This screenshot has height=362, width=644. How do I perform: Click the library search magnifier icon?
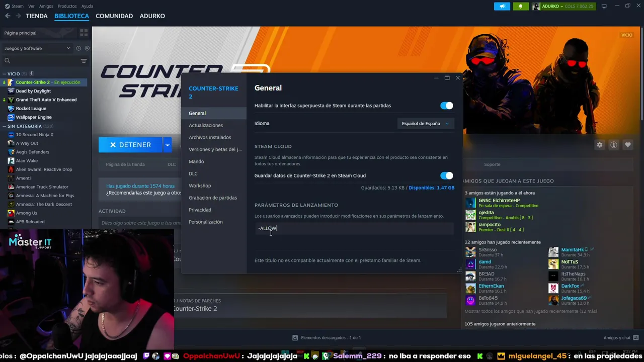click(x=7, y=61)
